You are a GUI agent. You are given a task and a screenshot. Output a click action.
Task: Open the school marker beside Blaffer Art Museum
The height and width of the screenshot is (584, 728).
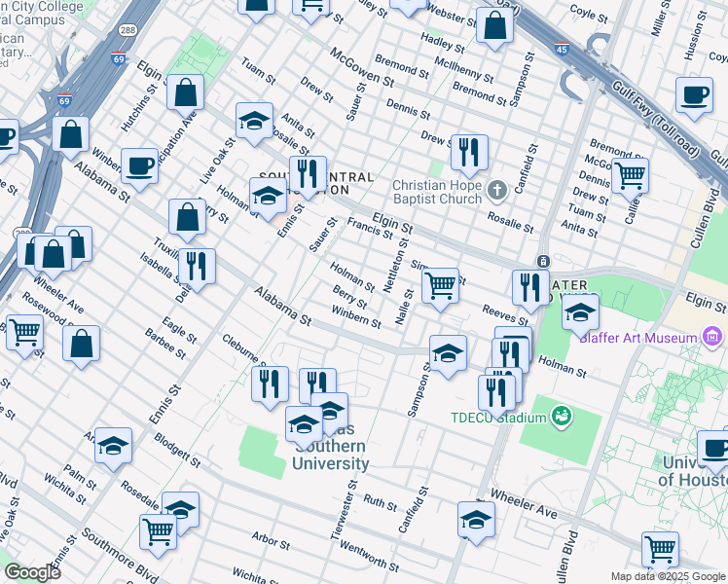pyautogui.click(x=580, y=312)
